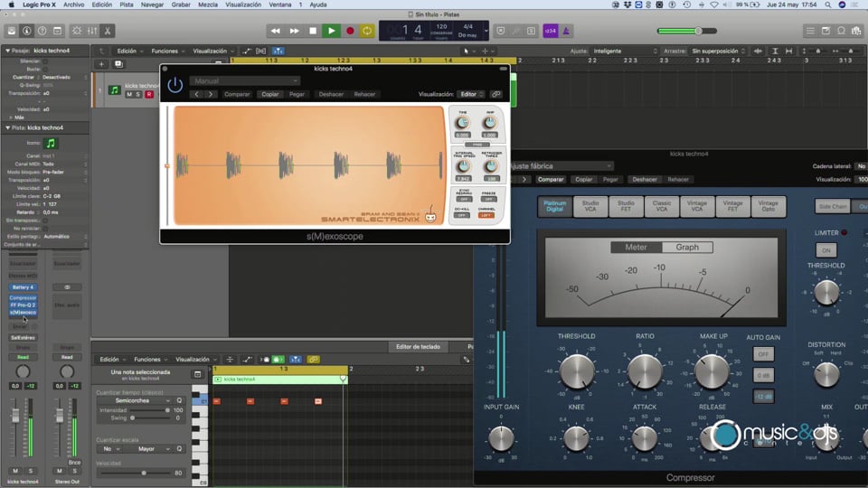This screenshot has width=868, height=488.
Task: Click the Rewind transport button
Action: 275,31
